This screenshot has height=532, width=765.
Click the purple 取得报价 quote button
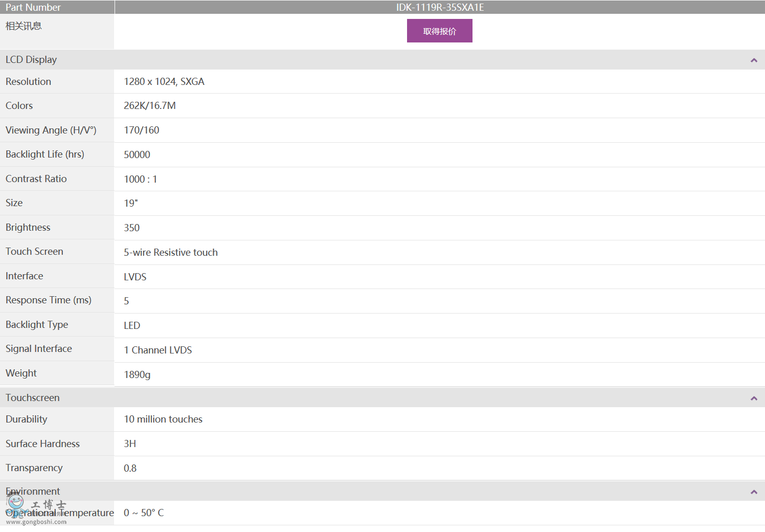(x=439, y=31)
